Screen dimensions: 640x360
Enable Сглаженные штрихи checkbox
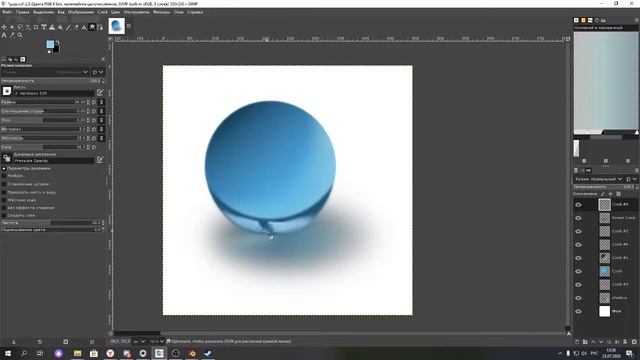(4, 184)
